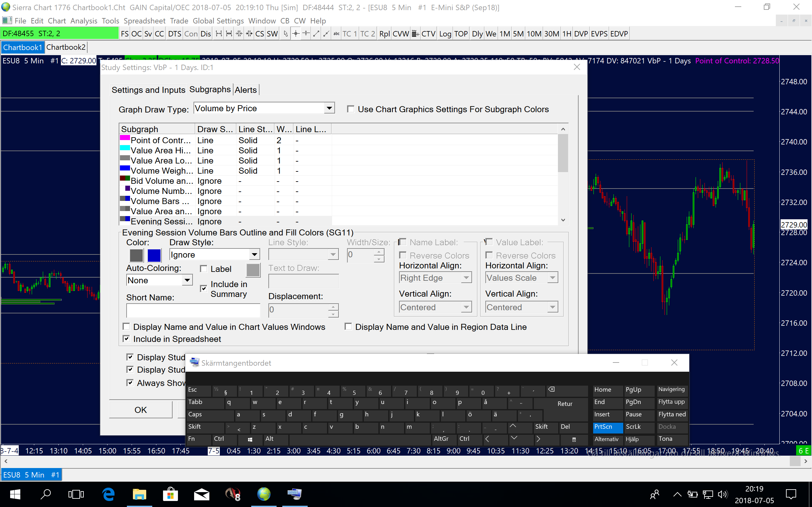812x507 pixels.
Task: Click the blue secondary color swatch
Action: point(154,255)
